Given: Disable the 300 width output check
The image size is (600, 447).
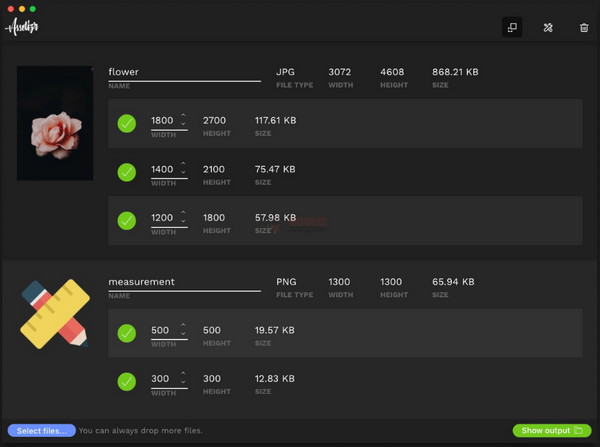Looking at the screenshot, I should click(x=127, y=381).
